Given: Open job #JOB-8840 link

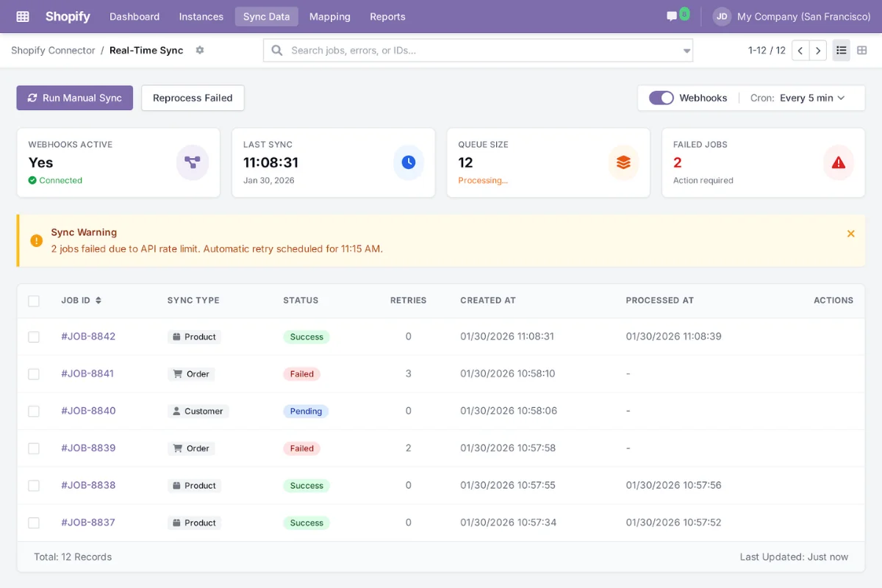Looking at the screenshot, I should [x=88, y=411].
